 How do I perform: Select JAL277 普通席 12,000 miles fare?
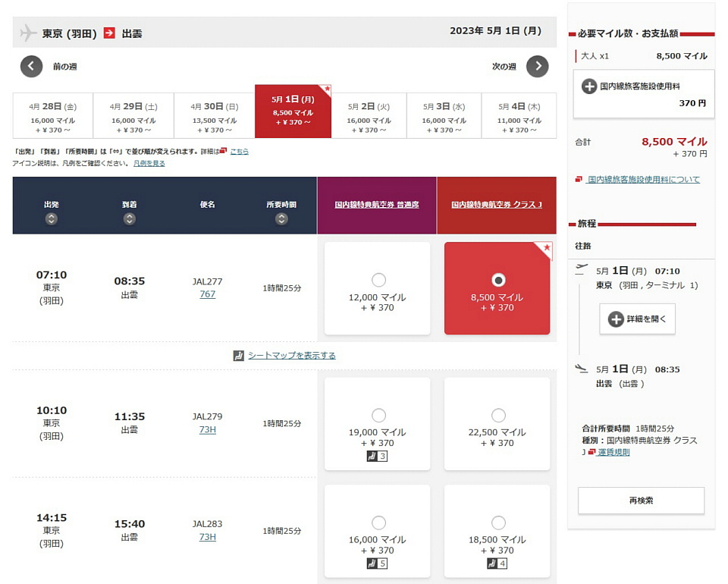click(378, 280)
